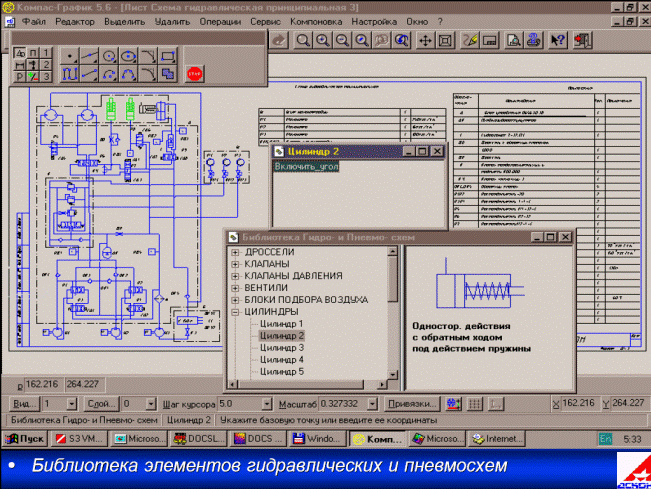
Task: Expand the ВЕНТИЛИ tree node
Action: click(x=235, y=288)
